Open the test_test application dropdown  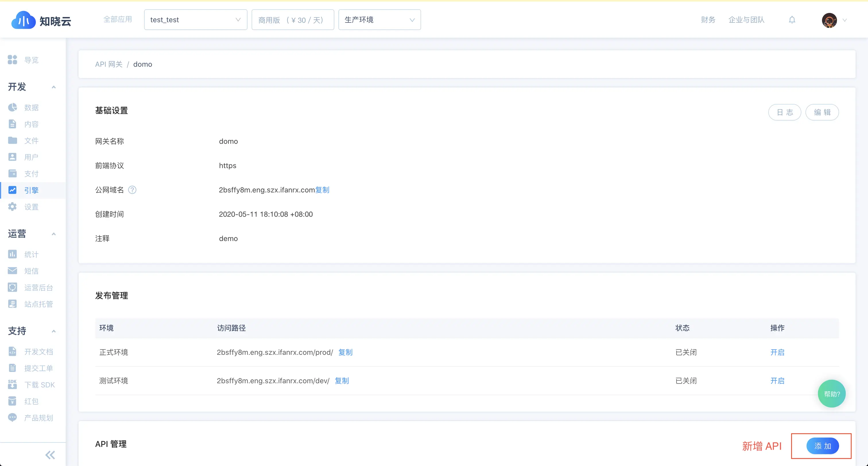(195, 20)
